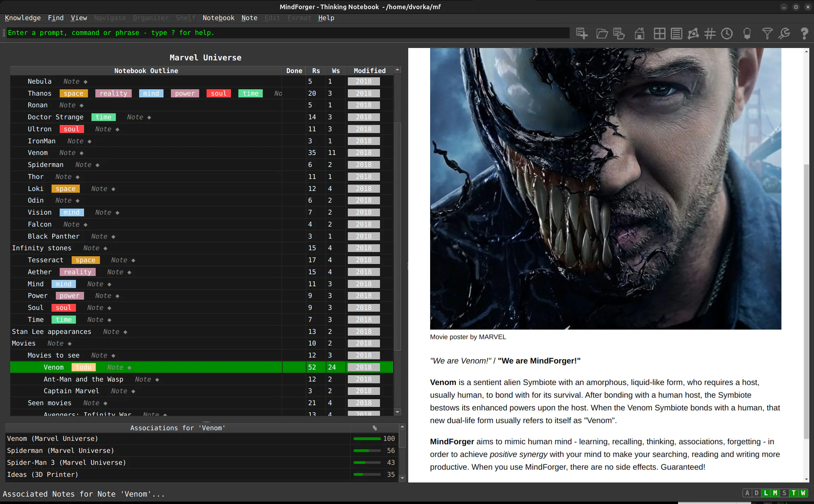Select the Seen movies note
Viewport: 814px width, 504px height.
coord(202,403)
